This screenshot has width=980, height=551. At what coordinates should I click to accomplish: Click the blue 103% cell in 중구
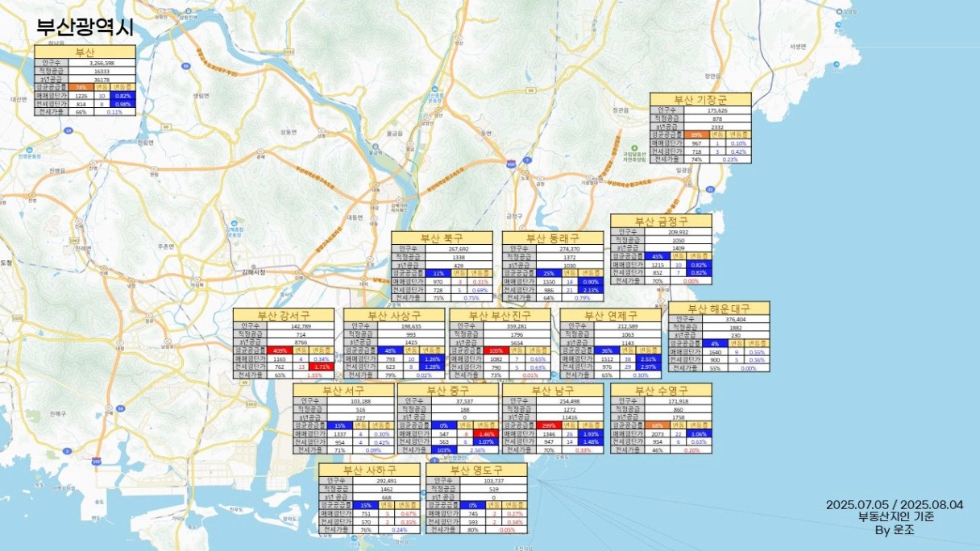[442, 449]
